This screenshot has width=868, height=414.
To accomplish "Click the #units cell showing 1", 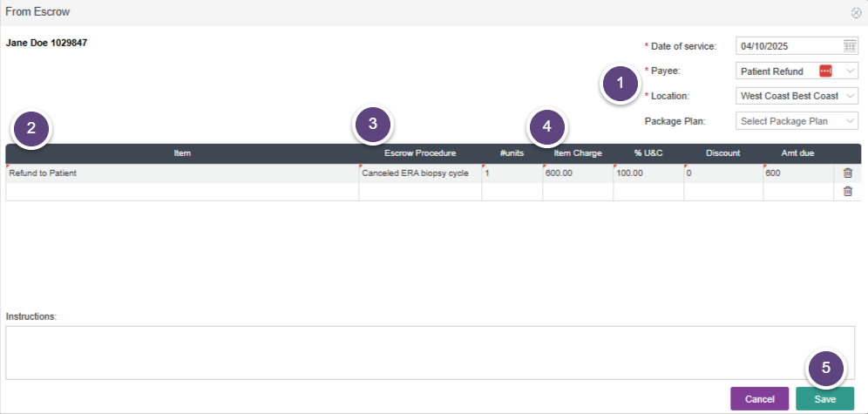I will (x=512, y=173).
